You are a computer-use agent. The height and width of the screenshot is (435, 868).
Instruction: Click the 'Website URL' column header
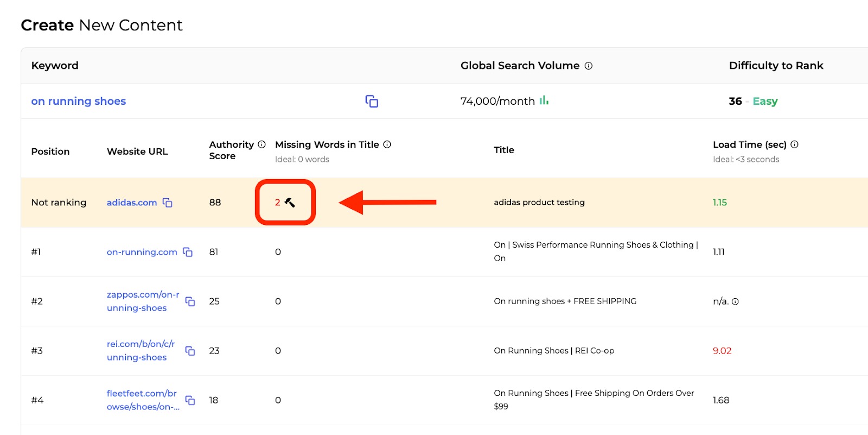[x=137, y=152]
